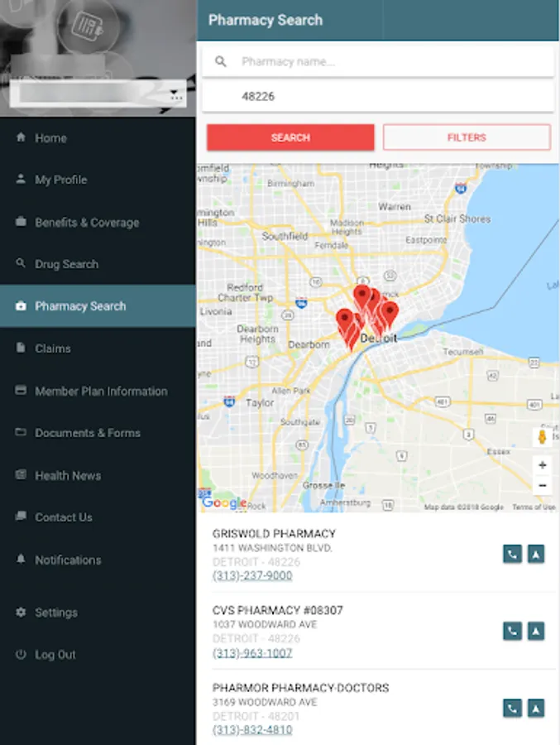Click the My Profile person icon

pos(21,179)
